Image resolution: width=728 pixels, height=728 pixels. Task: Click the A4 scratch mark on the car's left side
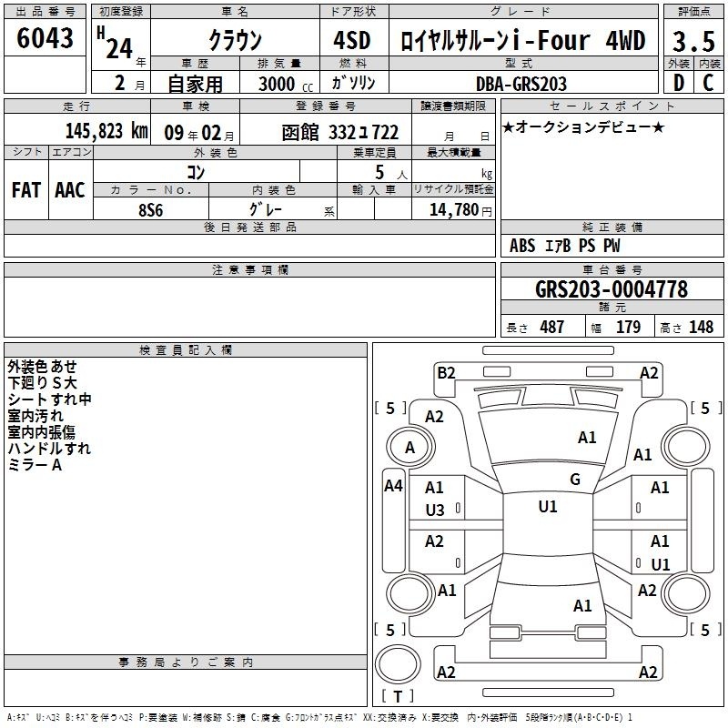[393, 486]
